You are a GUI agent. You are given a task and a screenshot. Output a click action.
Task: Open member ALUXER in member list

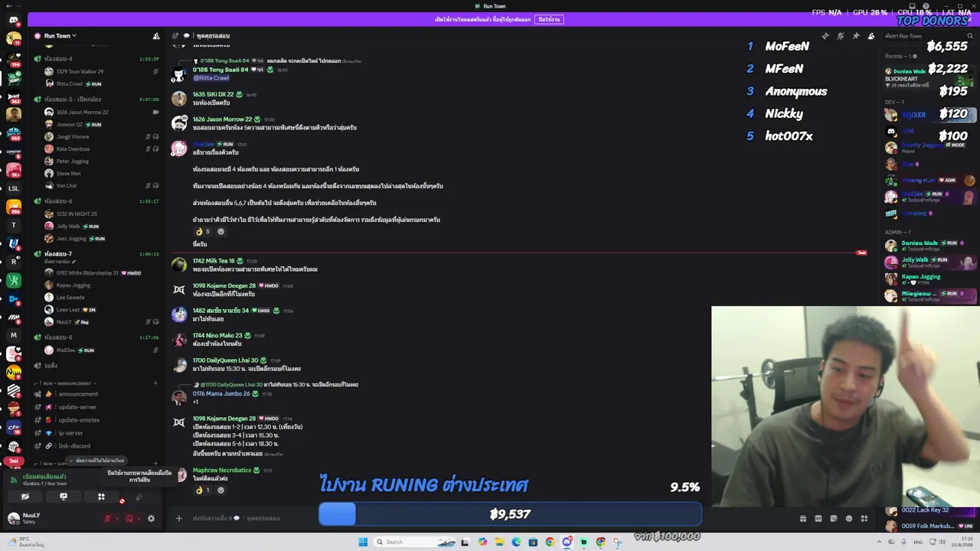click(929, 115)
